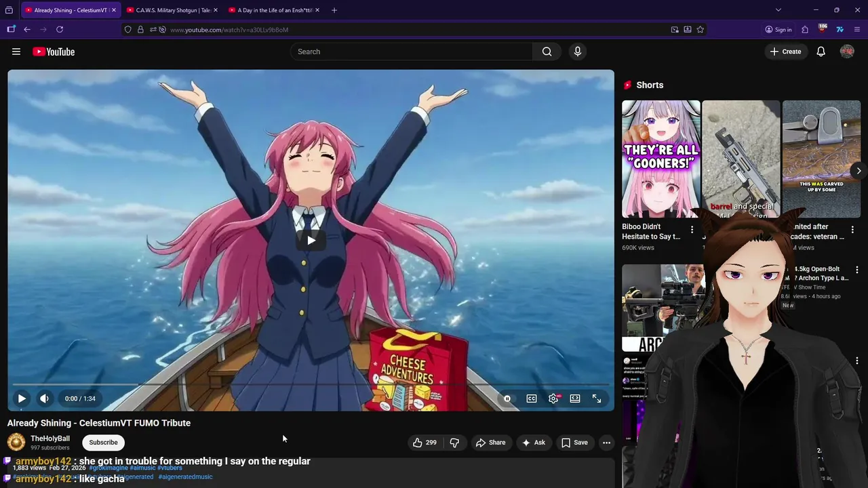Screen dimensions: 868x488
Task: Dislike the video
Action: (x=454, y=443)
